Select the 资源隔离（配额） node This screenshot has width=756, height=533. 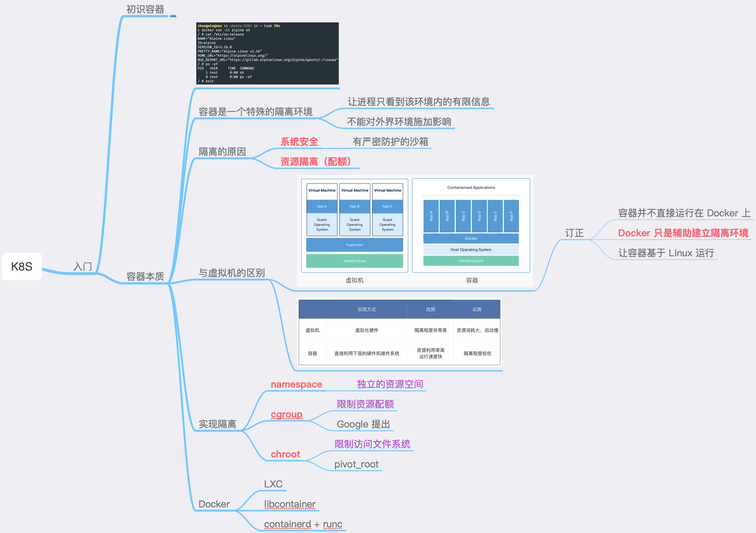[316, 161]
